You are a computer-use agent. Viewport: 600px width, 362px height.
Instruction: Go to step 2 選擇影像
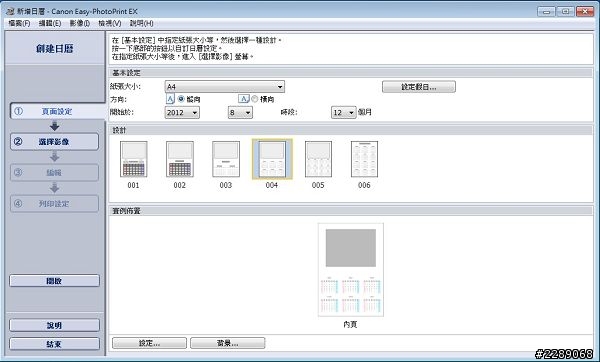coord(54,142)
